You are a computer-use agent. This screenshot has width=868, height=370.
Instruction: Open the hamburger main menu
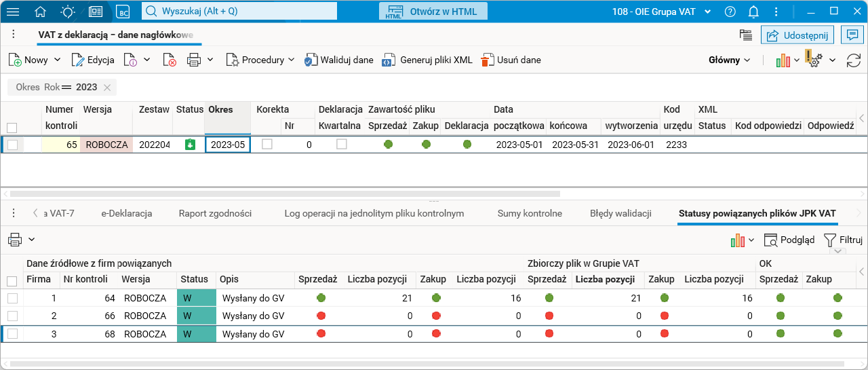tap(14, 12)
